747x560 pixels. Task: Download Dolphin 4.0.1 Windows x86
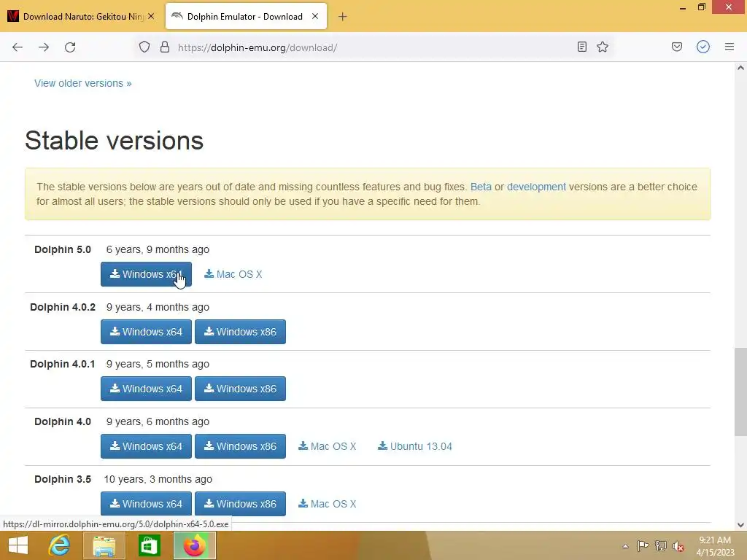coord(240,389)
